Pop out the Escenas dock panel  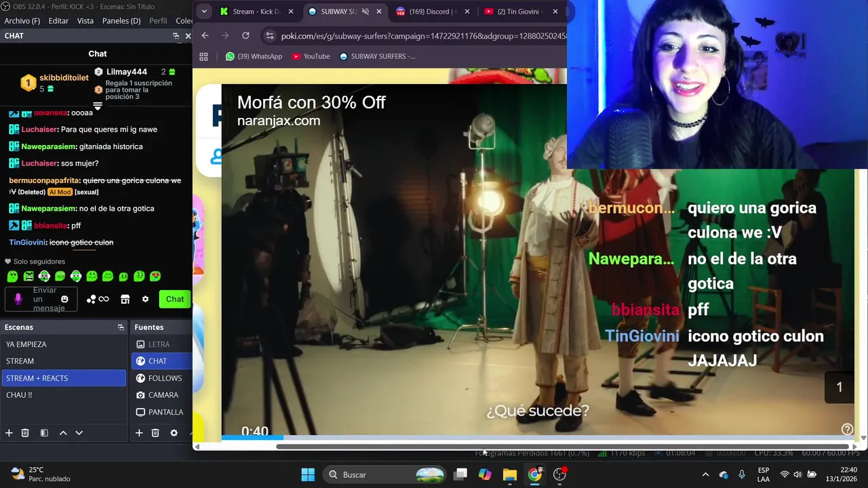(121, 327)
